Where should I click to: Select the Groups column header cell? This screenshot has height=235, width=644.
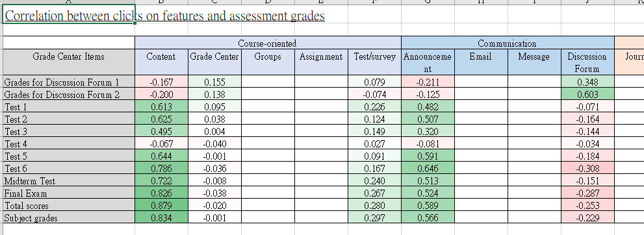268,62
